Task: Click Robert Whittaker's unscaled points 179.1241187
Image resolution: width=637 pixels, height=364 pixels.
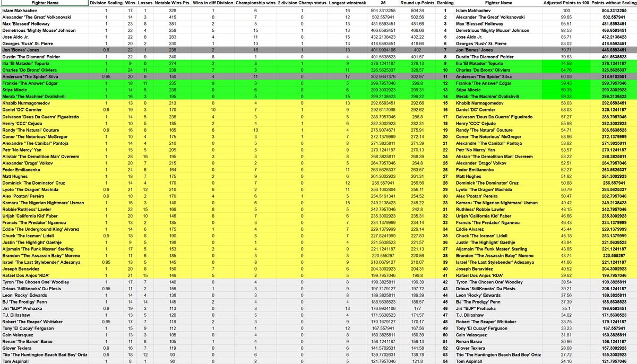Action: 613,322
